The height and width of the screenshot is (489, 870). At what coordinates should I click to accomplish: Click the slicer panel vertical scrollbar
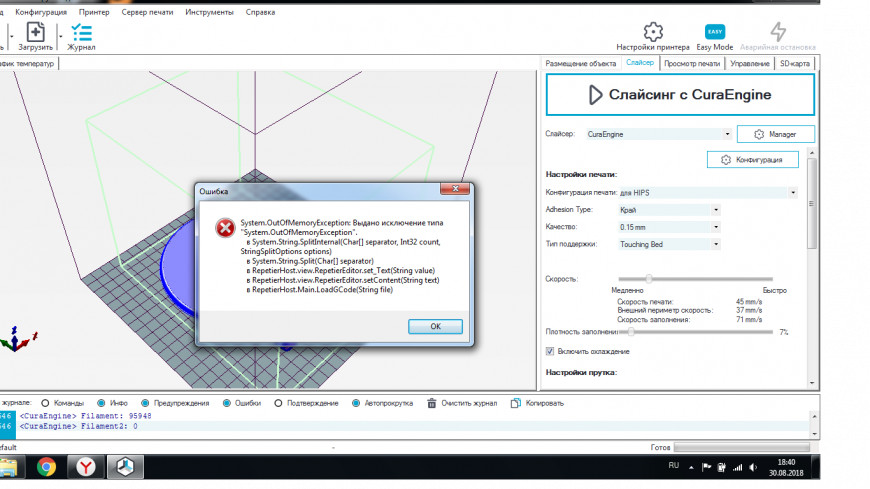(x=812, y=203)
